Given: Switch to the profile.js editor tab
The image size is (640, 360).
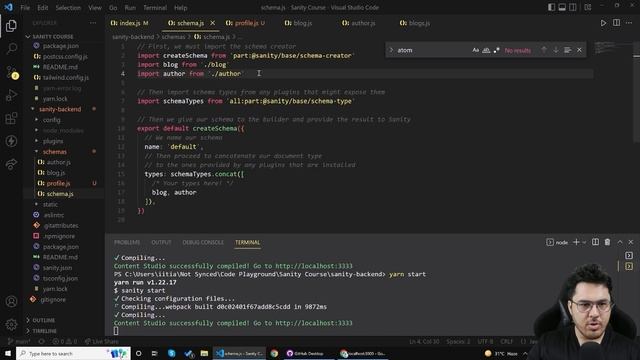Looking at the screenshot, I should 245,23.
